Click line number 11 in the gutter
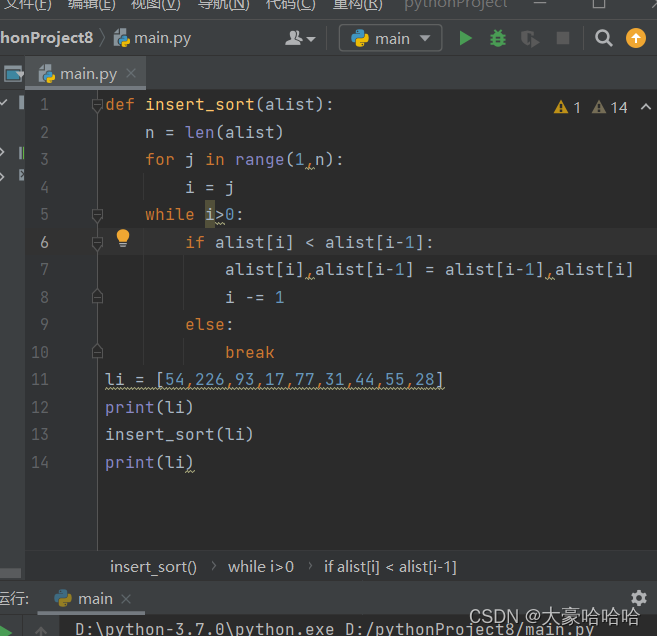657x636 pixels. 40,380
